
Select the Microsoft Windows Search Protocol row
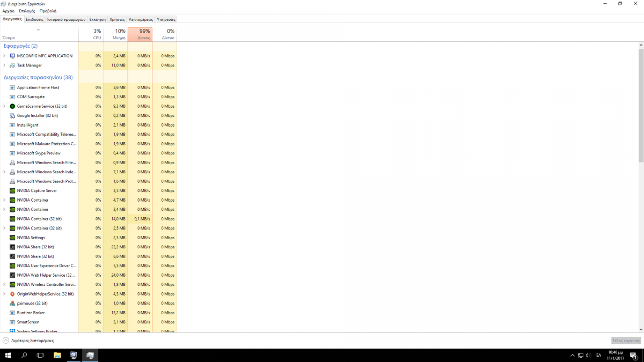89,181
